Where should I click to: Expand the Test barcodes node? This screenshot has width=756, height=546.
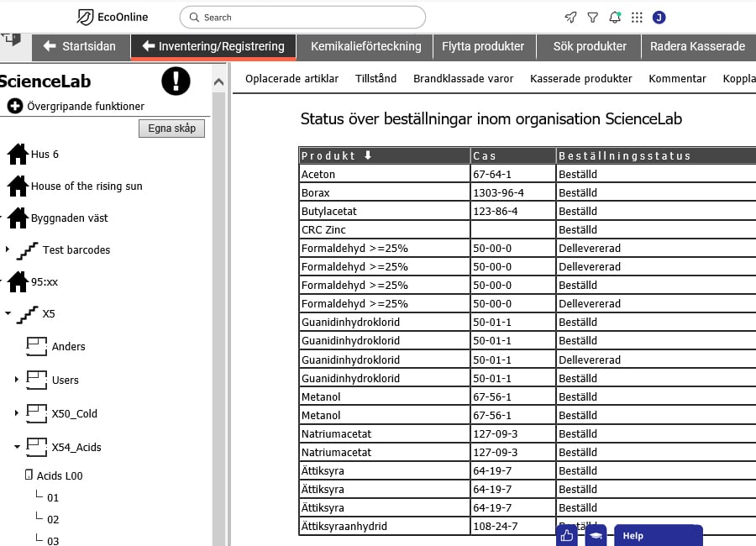click(x=8, y=249)
